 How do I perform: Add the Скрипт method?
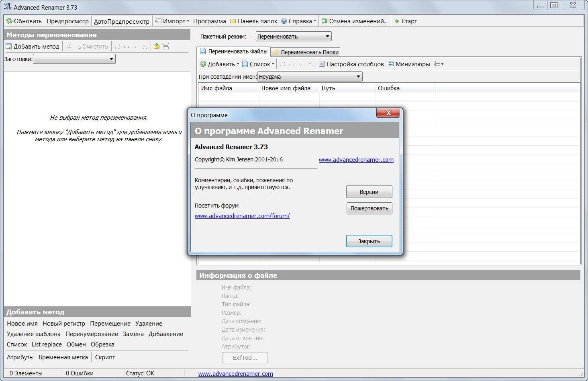pyautogui.click(x=105, y=357)
